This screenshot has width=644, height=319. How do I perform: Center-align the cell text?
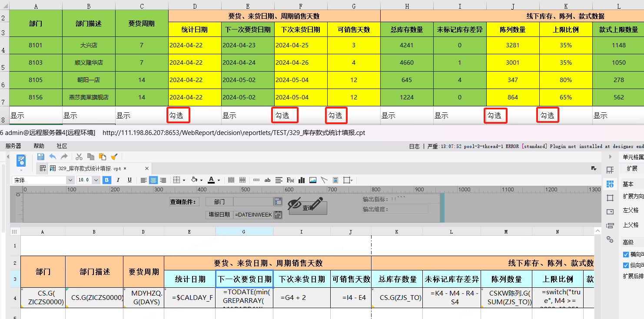(153, 180)
